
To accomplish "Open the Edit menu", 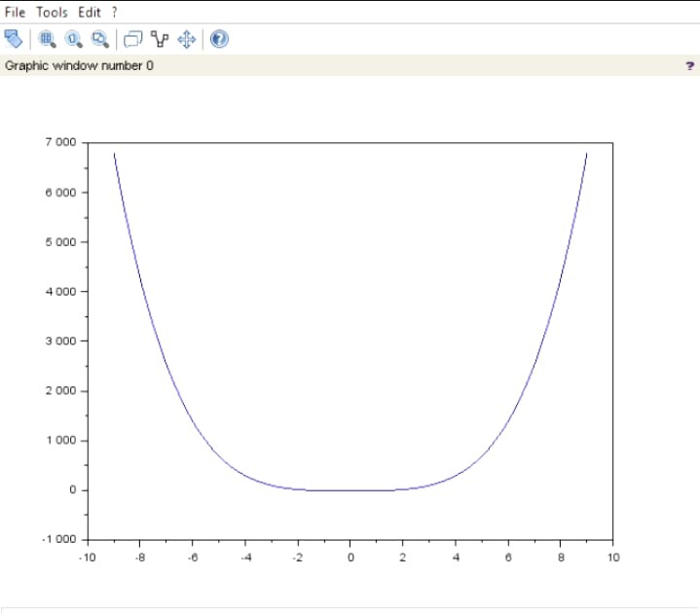I will (x=90, y=12).
